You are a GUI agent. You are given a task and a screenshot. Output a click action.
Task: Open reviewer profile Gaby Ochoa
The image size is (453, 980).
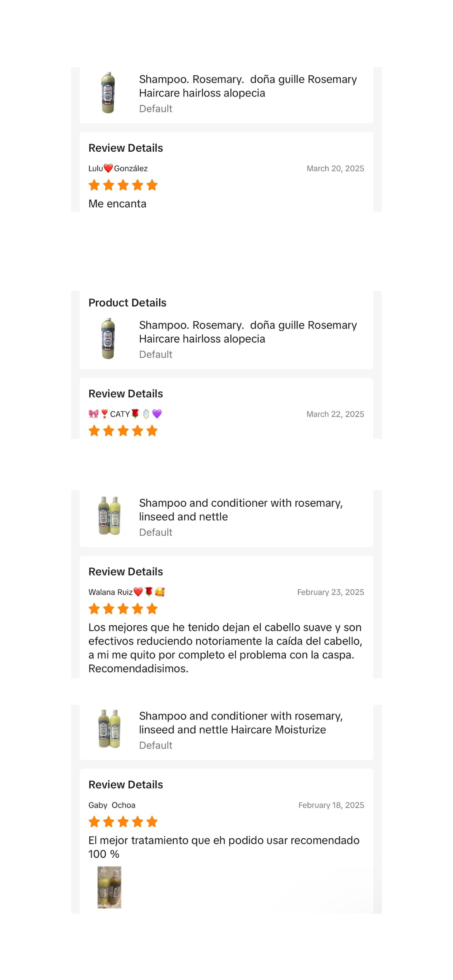pyautogui.click(x=112, y=805)
